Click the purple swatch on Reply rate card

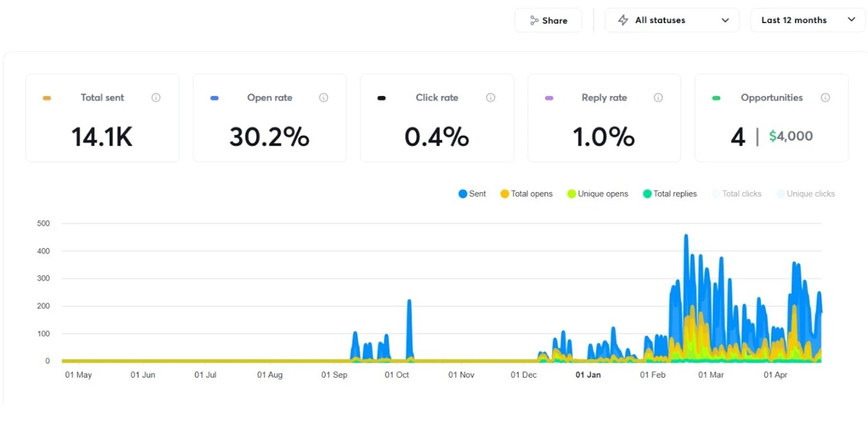[x=549, y=98]
